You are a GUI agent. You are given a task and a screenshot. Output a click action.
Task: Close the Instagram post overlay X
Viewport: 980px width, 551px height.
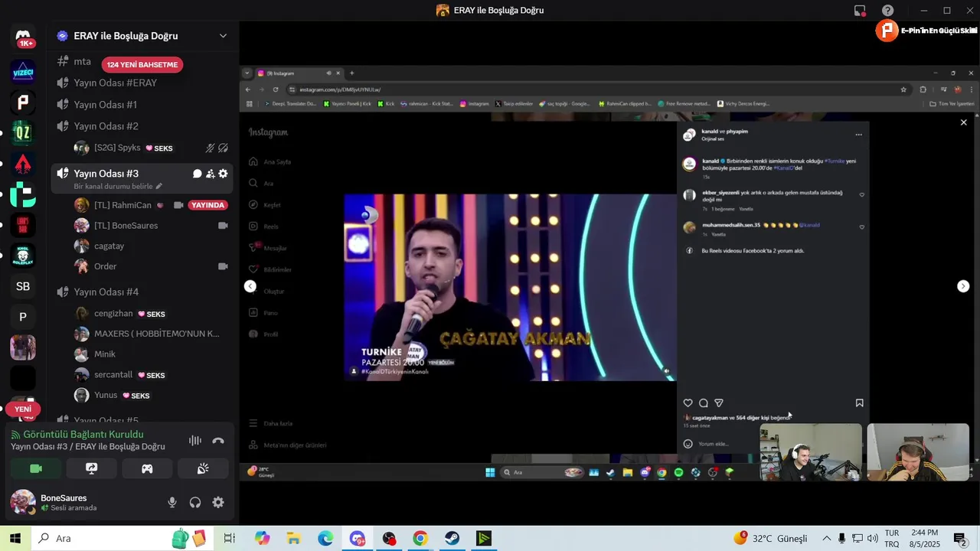pos(963,122)
